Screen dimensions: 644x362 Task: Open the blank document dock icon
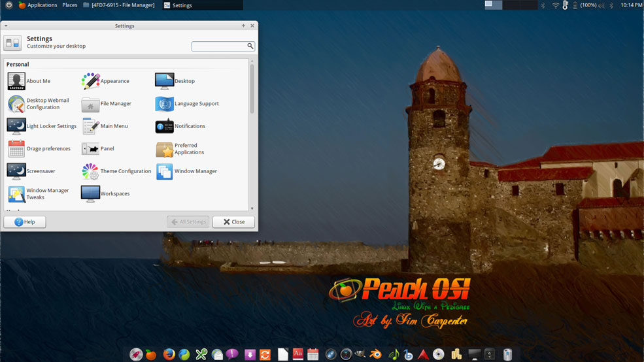click(283, 355)
